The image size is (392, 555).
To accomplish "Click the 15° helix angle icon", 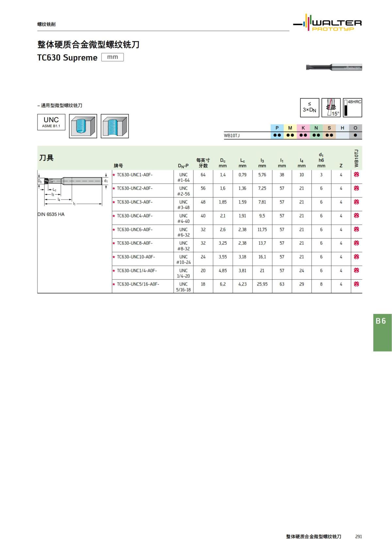I will point(331,108).
